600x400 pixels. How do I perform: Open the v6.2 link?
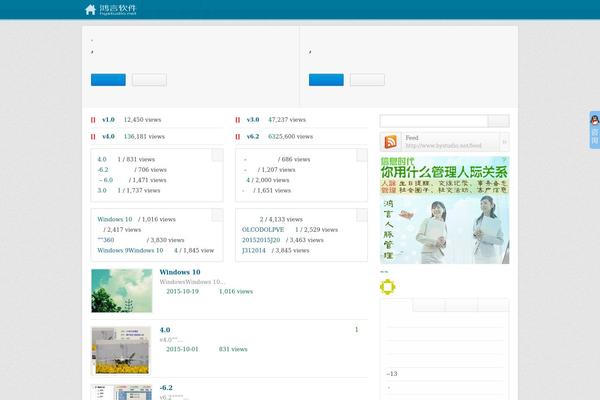pos(253,137)
